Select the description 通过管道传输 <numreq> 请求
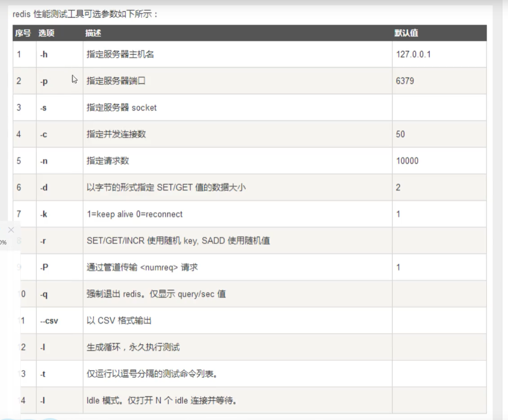This screenshot has width=508, height=420. click(142, 267)
